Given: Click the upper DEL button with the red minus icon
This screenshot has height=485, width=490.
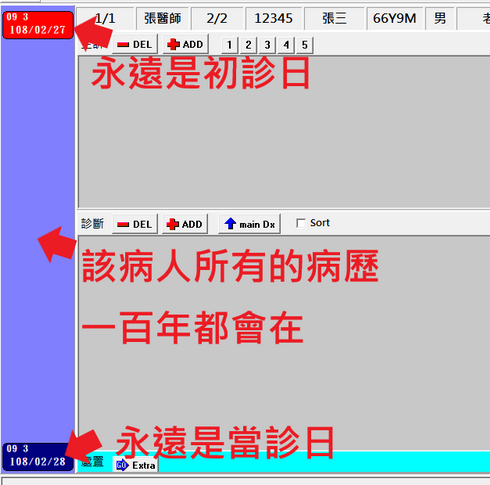Looking at the screenshot, I should click(x=135, y=44).
